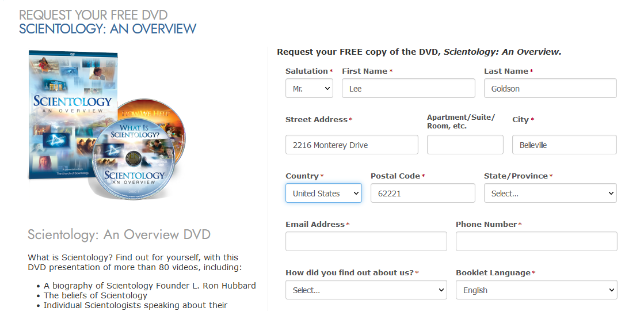Click the Phone Number input field
Image resolution: width=644 pixels, height=311 pixels.
[536, 242]
